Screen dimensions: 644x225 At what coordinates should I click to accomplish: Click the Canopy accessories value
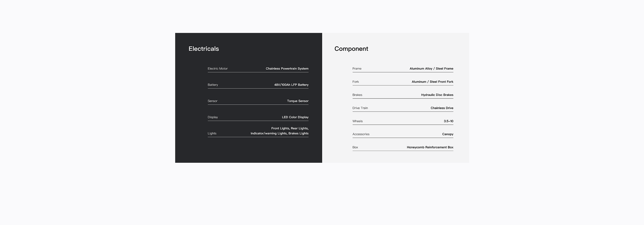tap(448, 134)
